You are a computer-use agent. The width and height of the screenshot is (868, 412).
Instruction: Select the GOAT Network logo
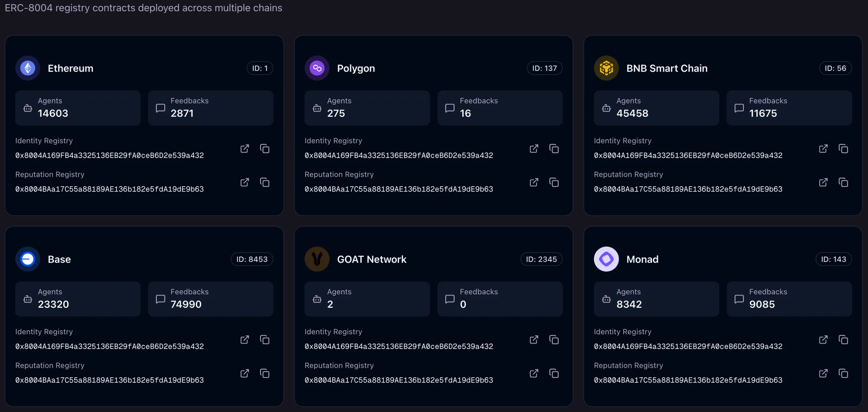click(317, 259)
